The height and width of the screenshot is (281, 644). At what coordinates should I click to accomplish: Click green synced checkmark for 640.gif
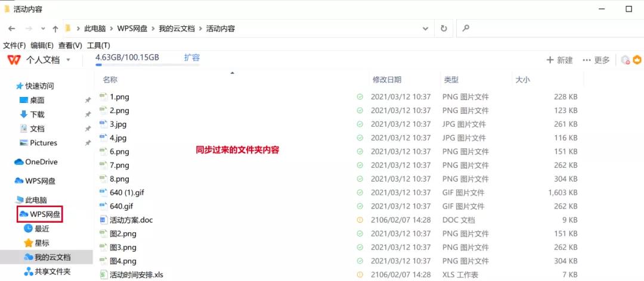tap(360, 206)
